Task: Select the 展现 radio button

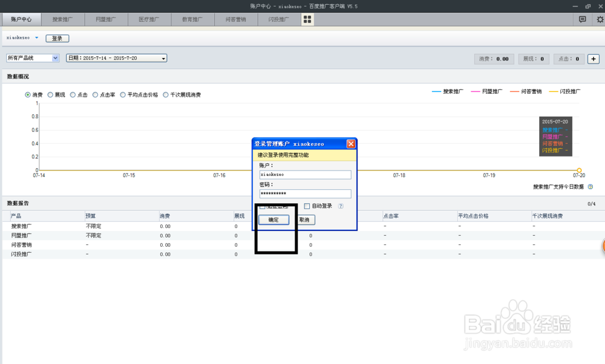Action: click(50, 95)
